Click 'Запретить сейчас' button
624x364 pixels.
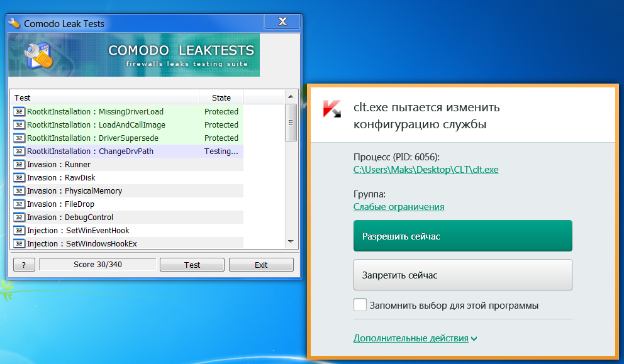pos(463,275)
